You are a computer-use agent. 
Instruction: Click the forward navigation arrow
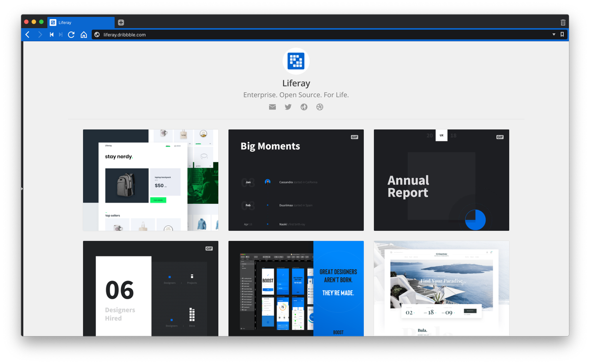pos(40,34)
